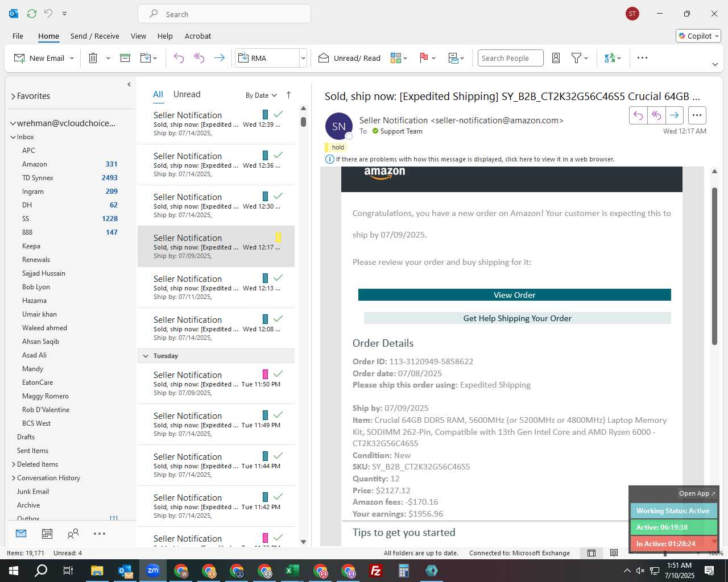Image resolution: width=728 pixels, height=582 pixels.
Task: Open reading pane more actions ellipsis
Action: coord(697,115)
